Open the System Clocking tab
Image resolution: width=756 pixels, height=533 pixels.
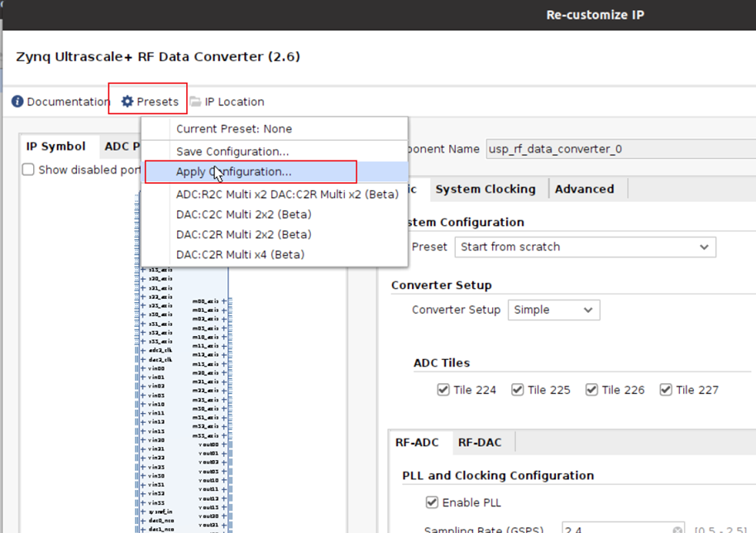[x=487, y=189]
